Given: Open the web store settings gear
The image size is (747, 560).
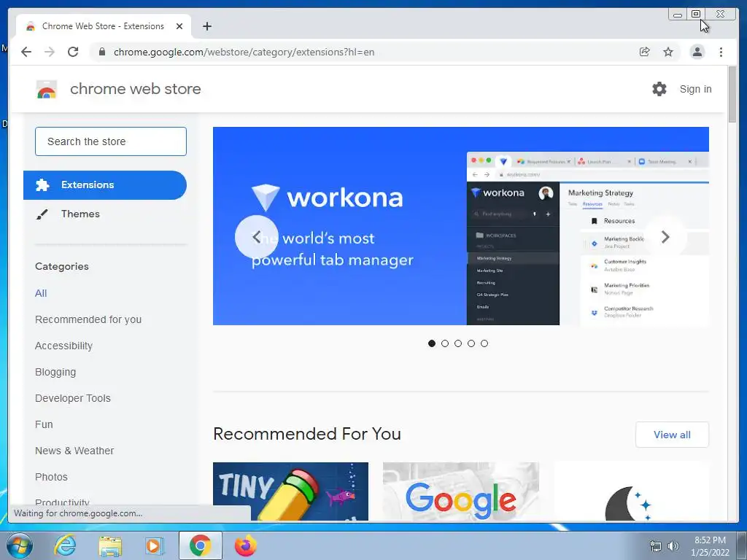Looking at the screenshot, I should coord(659,89).
